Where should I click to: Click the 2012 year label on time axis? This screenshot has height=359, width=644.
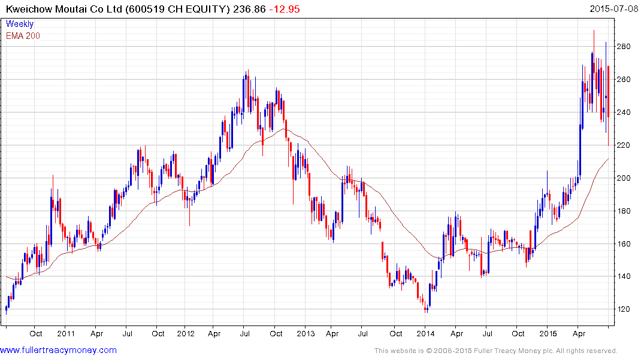[x=186, y=333]
